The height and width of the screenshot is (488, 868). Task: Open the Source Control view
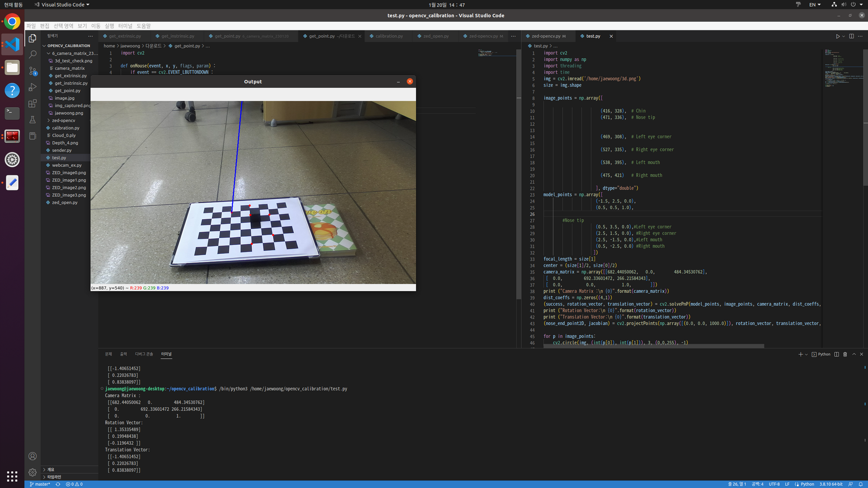point(33,71)
